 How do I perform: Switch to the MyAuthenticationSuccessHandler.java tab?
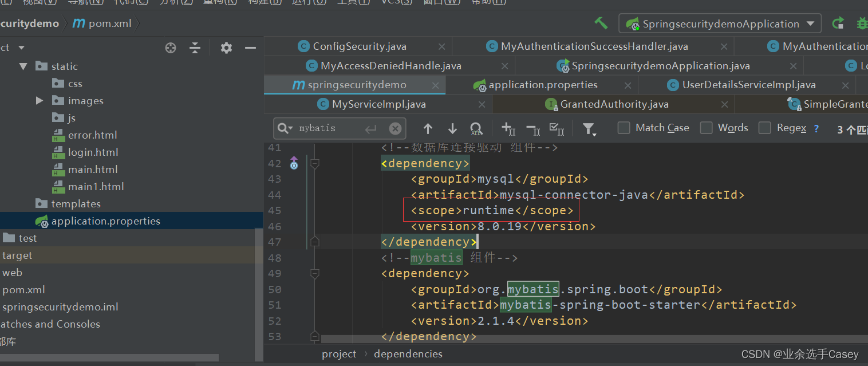[x=594, y=46]
